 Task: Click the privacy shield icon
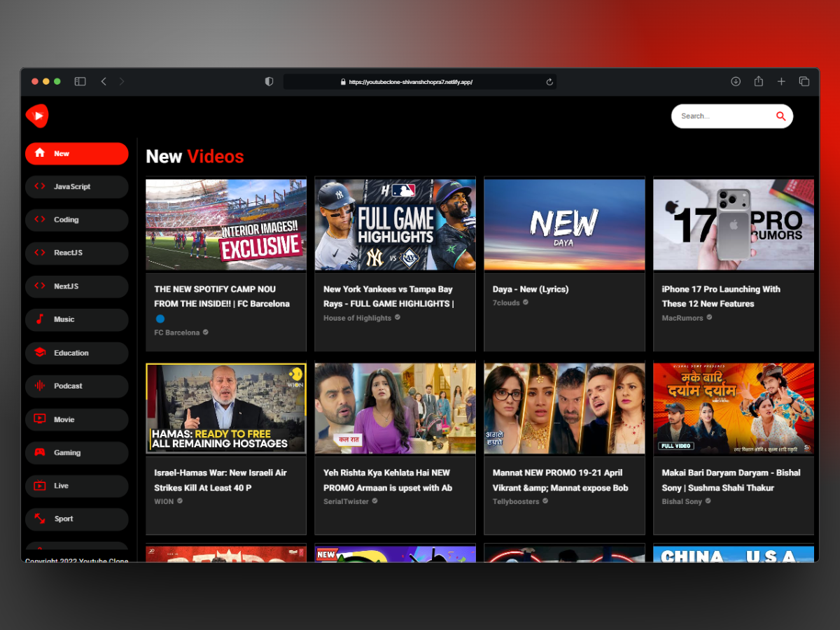[x=269, y=81]
